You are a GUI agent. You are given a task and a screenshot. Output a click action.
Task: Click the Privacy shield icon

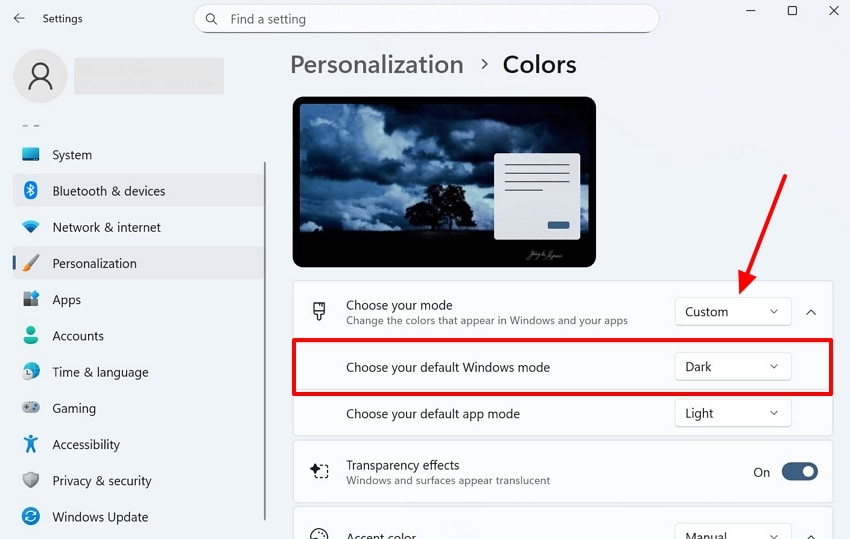(31, 480)
